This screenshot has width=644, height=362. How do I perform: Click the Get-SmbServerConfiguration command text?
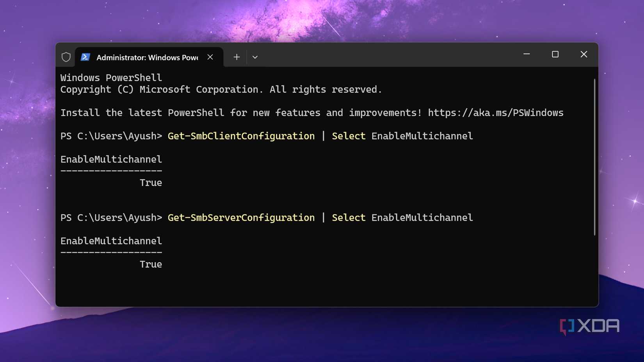(x=241, y=217)
